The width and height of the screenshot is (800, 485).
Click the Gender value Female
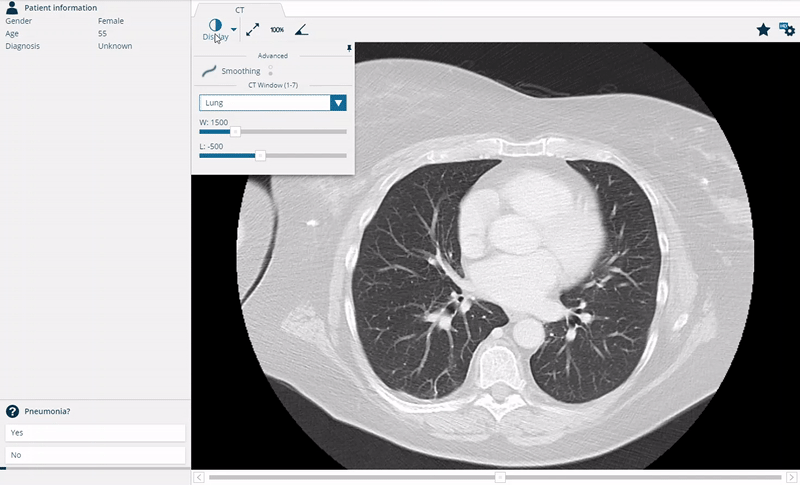[x=111, y=21]
